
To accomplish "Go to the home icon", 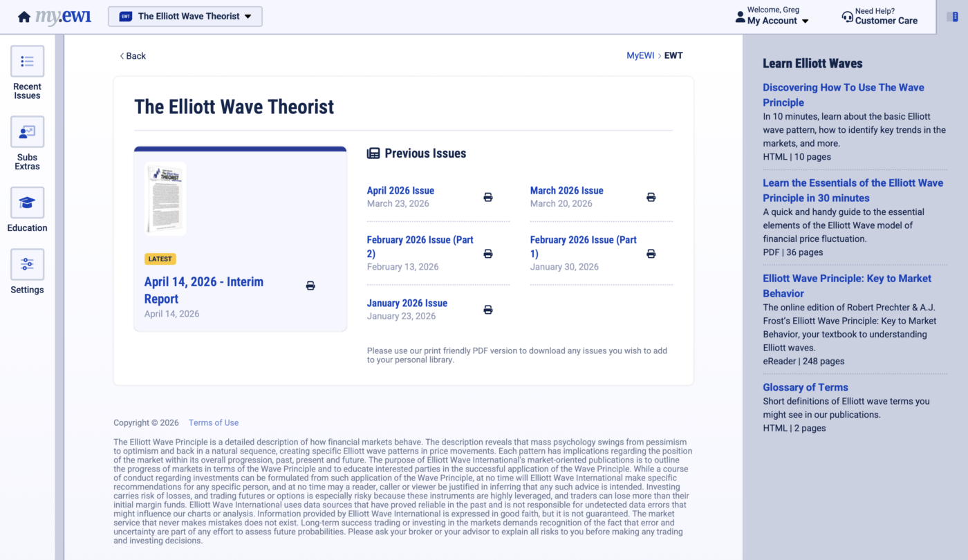I will 24,17.
